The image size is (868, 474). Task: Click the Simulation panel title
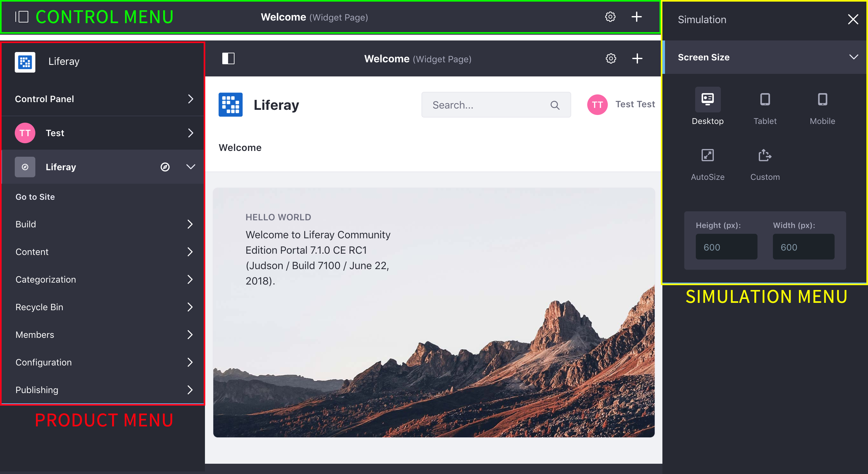point(702,20)
